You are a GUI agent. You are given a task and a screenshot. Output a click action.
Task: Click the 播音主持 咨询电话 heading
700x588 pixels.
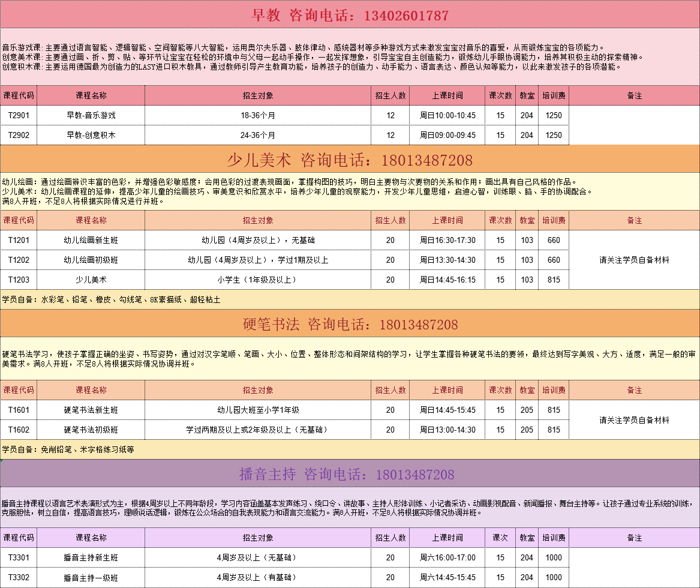tap(350, 475)
